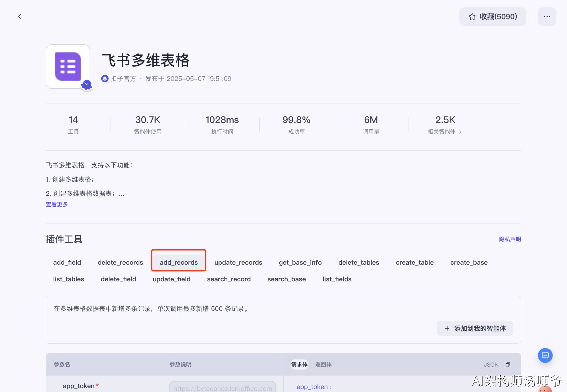Click the Feishu Bitable plugin logo
Screen dimensions: 567x392
[68, 66]
